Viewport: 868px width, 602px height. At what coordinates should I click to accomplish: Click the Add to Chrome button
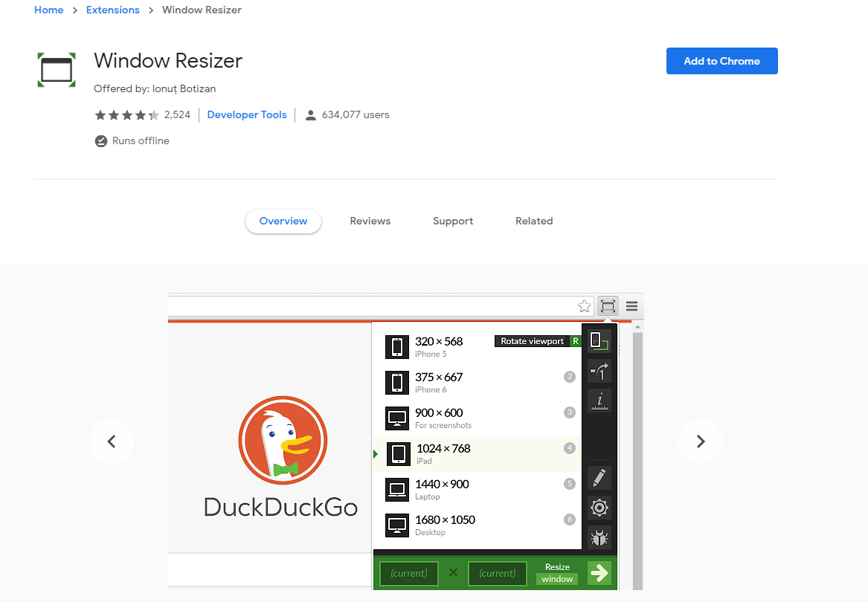pyautogui.click(x=721, y=61)
